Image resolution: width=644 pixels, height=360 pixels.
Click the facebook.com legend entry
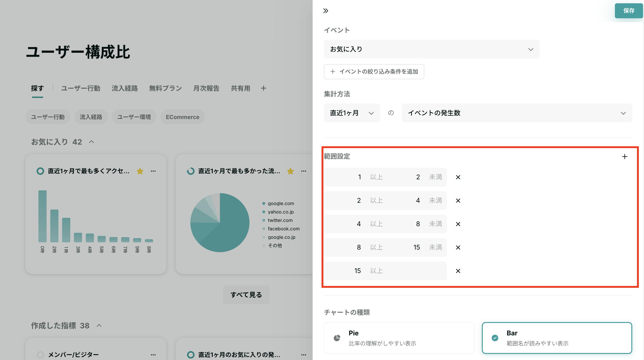tap(281, 229)
